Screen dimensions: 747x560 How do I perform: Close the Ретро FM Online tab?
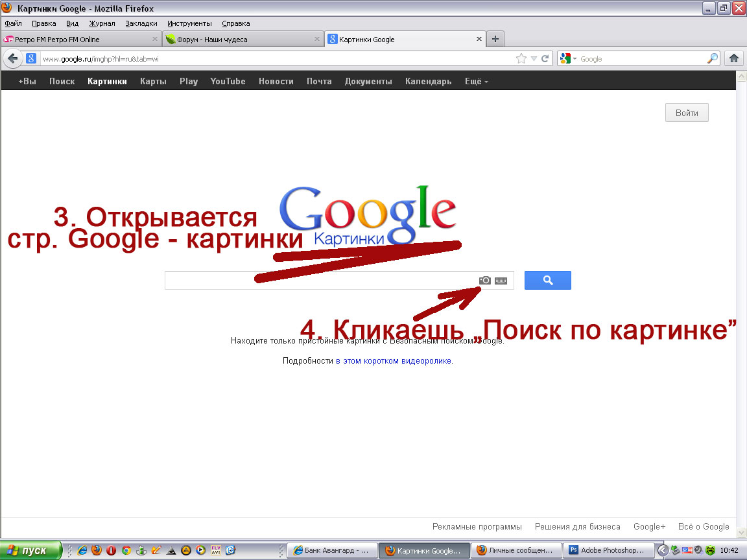pyautogui.click(x=155, y=39)
